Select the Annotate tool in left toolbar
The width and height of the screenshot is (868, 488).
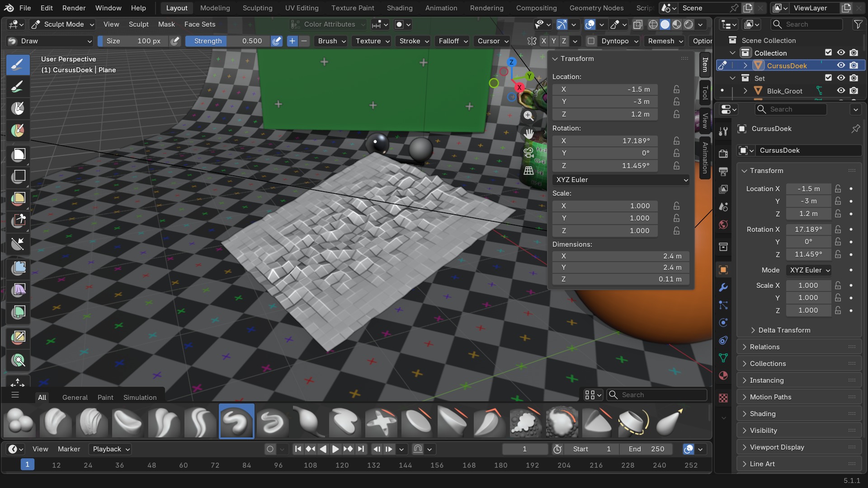[x=18, y=337]
